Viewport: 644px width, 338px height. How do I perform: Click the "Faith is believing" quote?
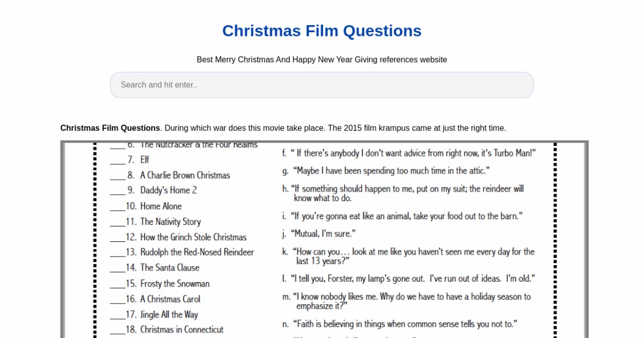coord(405,324)
